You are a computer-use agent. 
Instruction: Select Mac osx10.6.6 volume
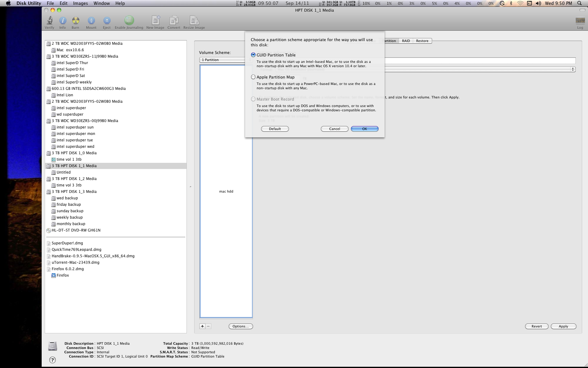tap(70, 50)
